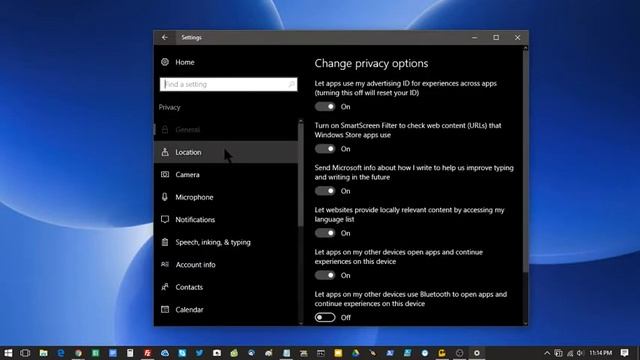Turn off language list website content toggle
640x360 pixels.
click(325, 233)
